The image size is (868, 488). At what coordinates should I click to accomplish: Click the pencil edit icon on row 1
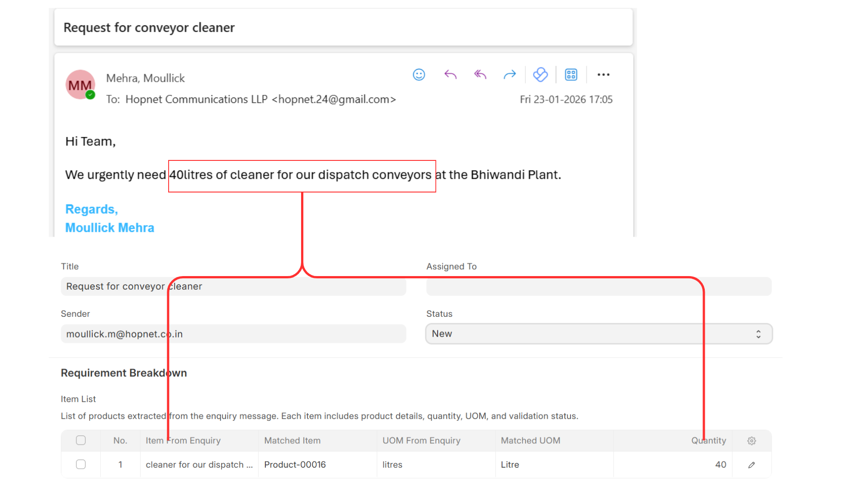pos(751,465)
